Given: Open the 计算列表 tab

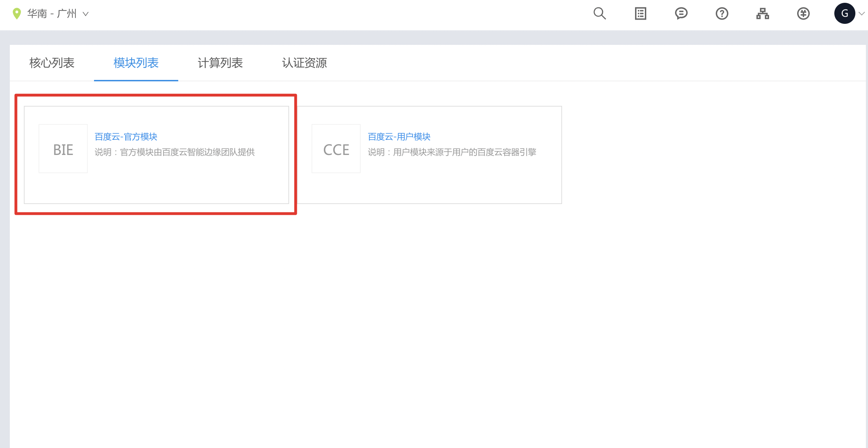Looking at the screenshot, I should coord(220,63).
